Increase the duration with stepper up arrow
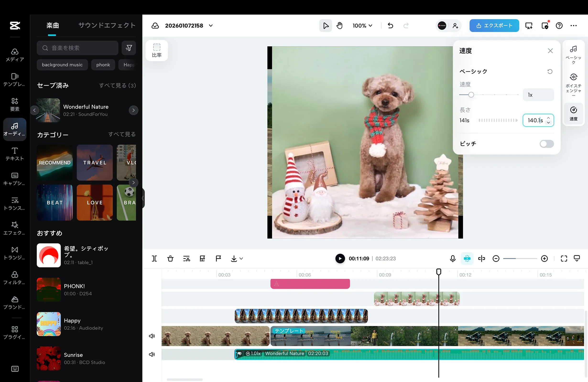Screen dimensions: 588x382 pyautogui.click(x=548, y=118)
